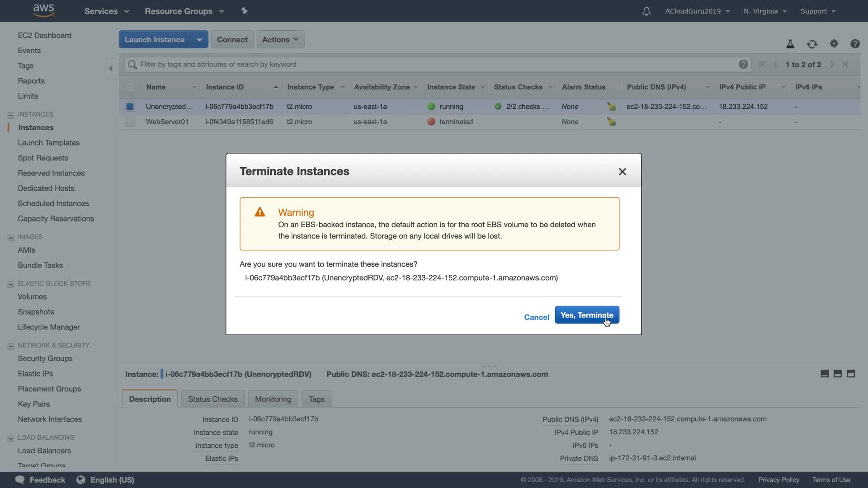Open the Services menu
This screenshot has height=488, width=868.
(x=106, y=11)
